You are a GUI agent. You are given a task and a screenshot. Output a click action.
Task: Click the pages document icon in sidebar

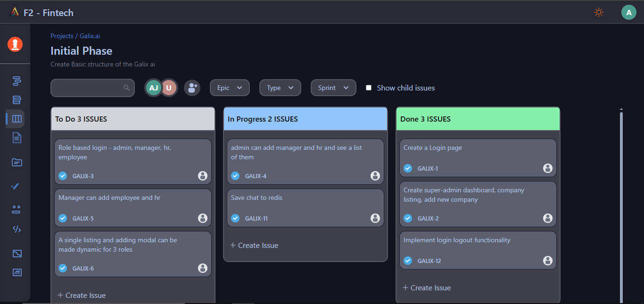pos(16,138)
